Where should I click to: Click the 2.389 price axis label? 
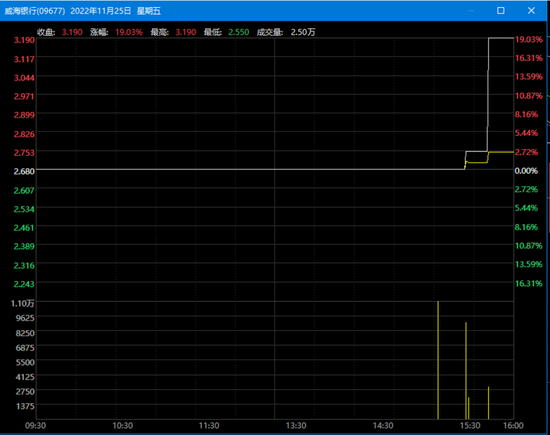[24, 246]
